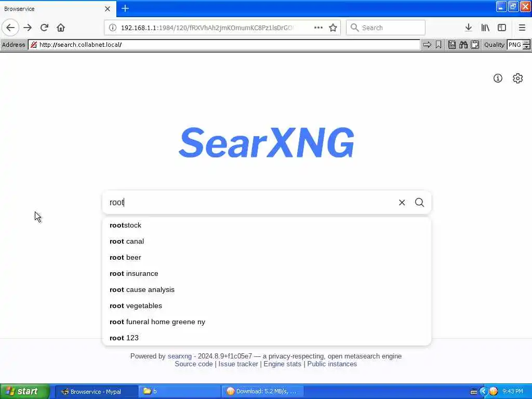Image resolution: width=532 pixels, height=399 pixels.
Task: Toggle the sidebar view icon
Action: (x=502, y=28)
